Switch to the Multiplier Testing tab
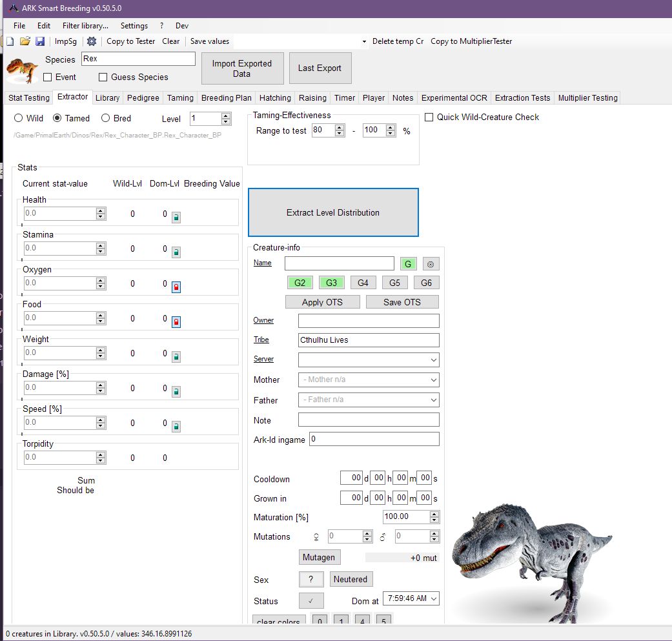This screenshot has height=641, width=672. (587, 97)
